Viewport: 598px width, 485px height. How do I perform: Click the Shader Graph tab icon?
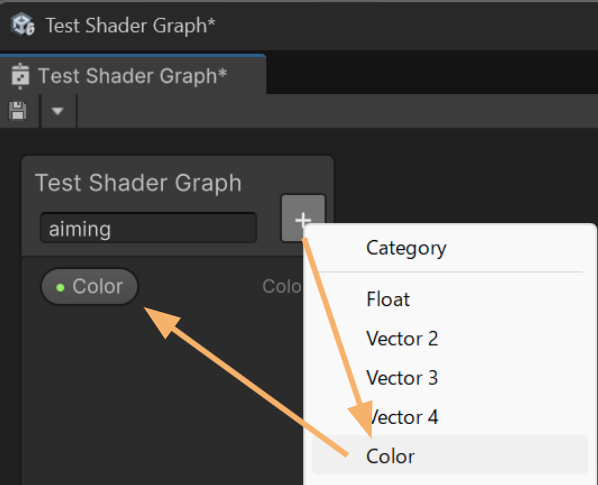tap(20, 76)
